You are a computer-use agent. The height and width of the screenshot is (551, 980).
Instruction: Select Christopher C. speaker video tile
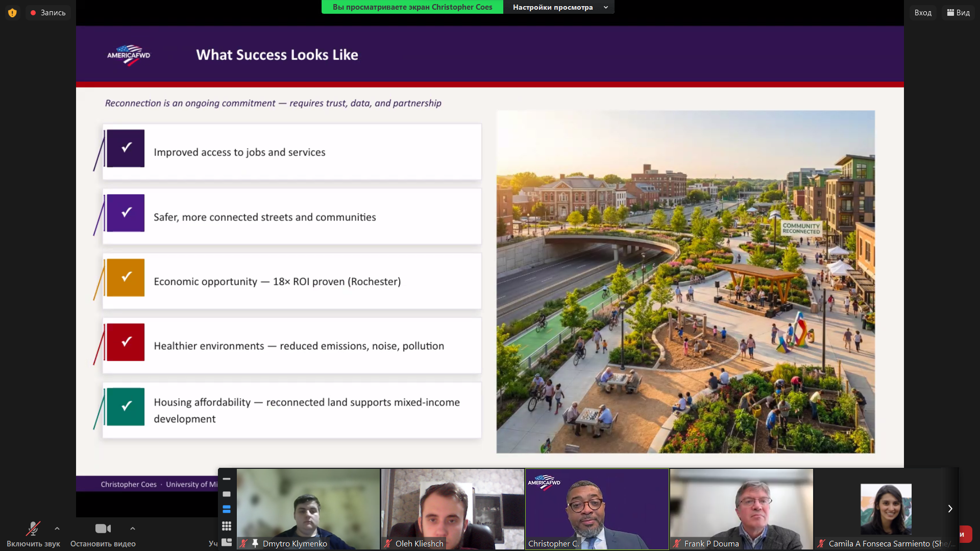pyautogui.click(x=597, y=509)
